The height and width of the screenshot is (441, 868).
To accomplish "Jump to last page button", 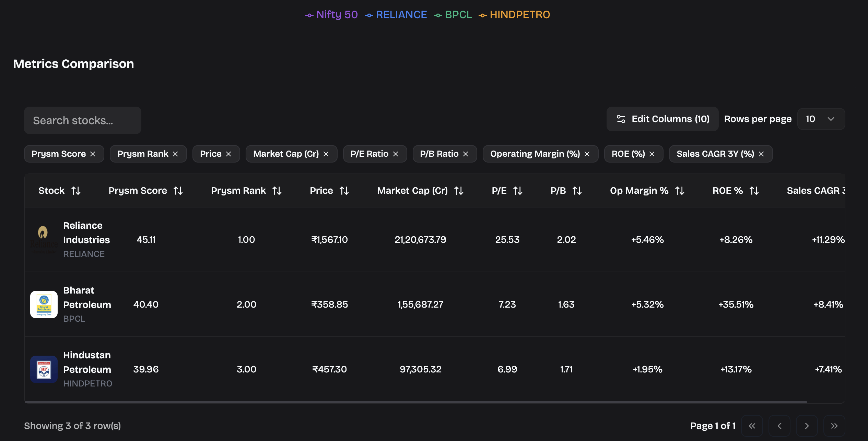I will 834,426.
